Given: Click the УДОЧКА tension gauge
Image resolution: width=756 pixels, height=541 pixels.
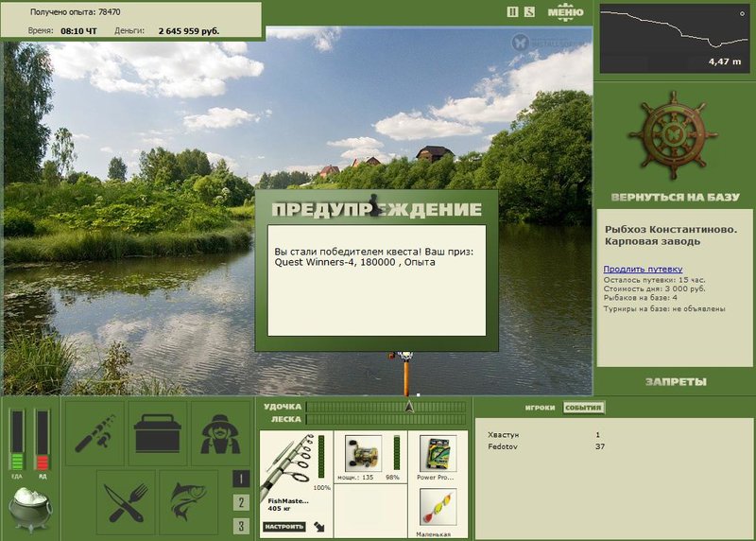Looking at the screenshot, I should tap(386, 407).
